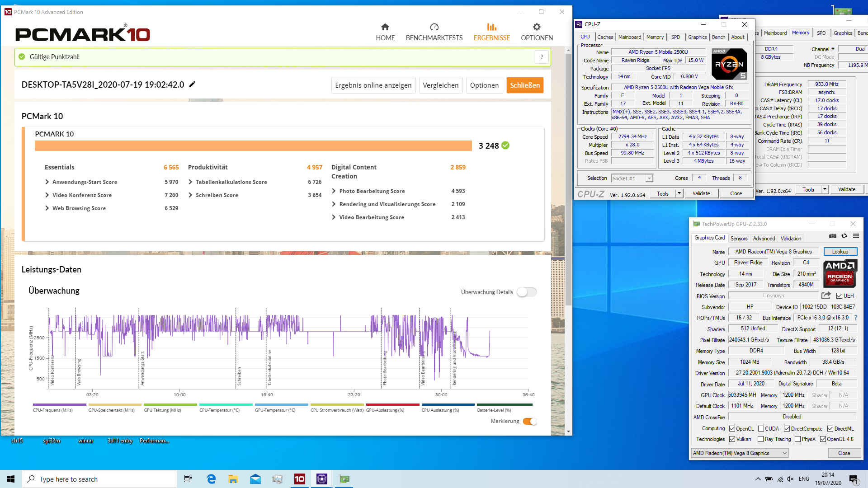Click GPU-Z Driver Version field
Screen dimensions: 868x488
coord(792,373)
